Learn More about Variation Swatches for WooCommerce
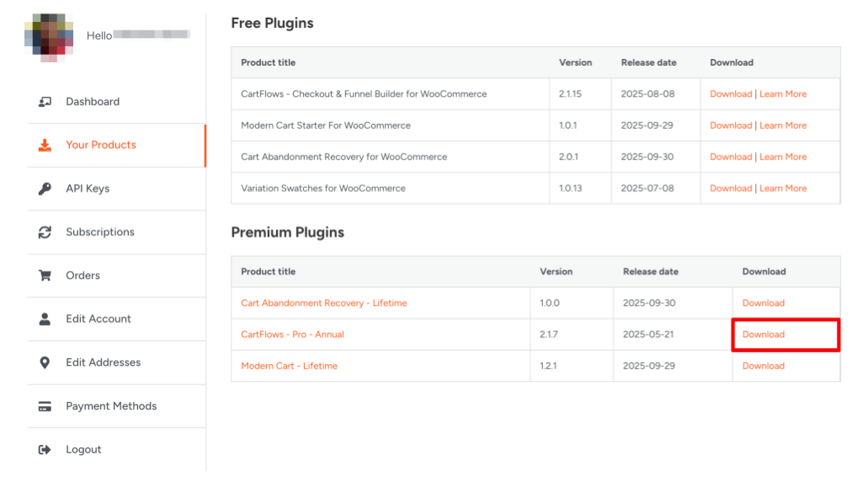 point(783,189)
